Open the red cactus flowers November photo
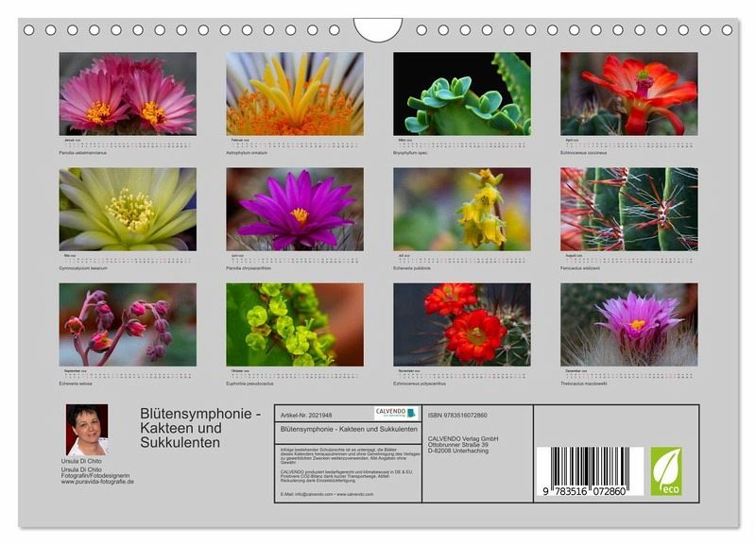Viewport: 756px width, 545px height. coord(462,325)
